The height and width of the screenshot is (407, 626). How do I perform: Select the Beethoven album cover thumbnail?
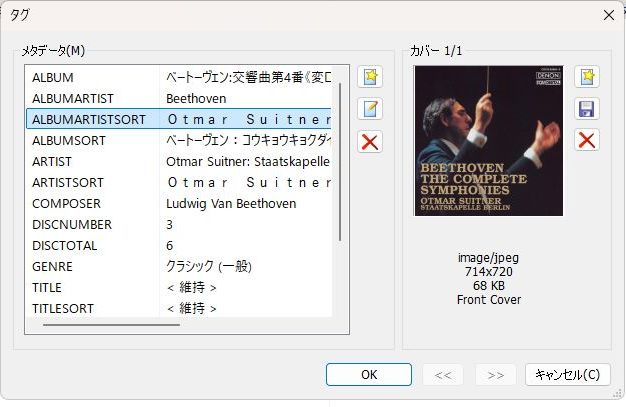(489, 141)
